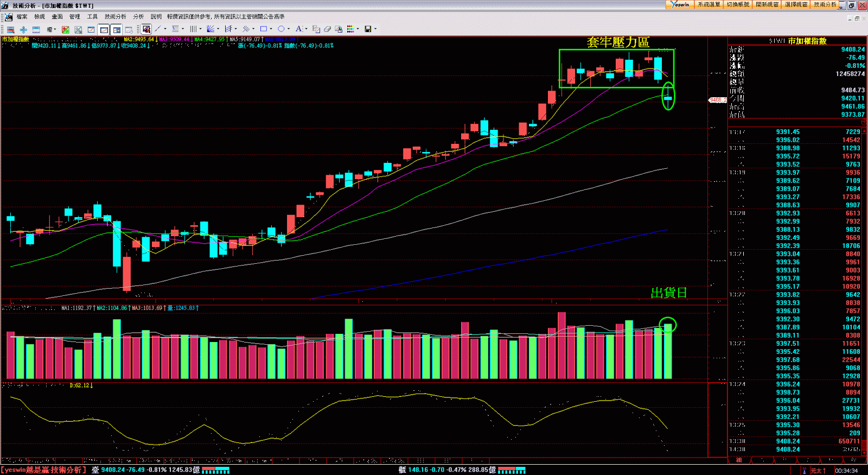The image size is (868, 475).
Task: Click the 系統選單 button
Action: (709, 4)
